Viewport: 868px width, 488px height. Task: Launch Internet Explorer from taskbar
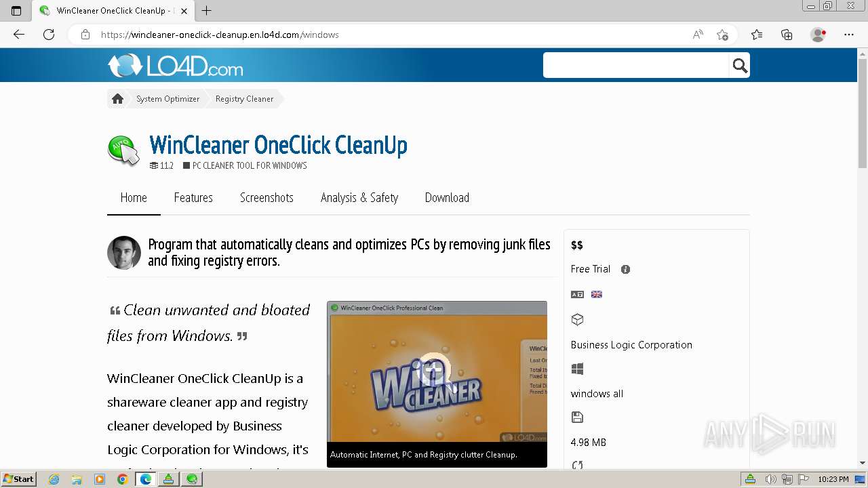[54, 479]
